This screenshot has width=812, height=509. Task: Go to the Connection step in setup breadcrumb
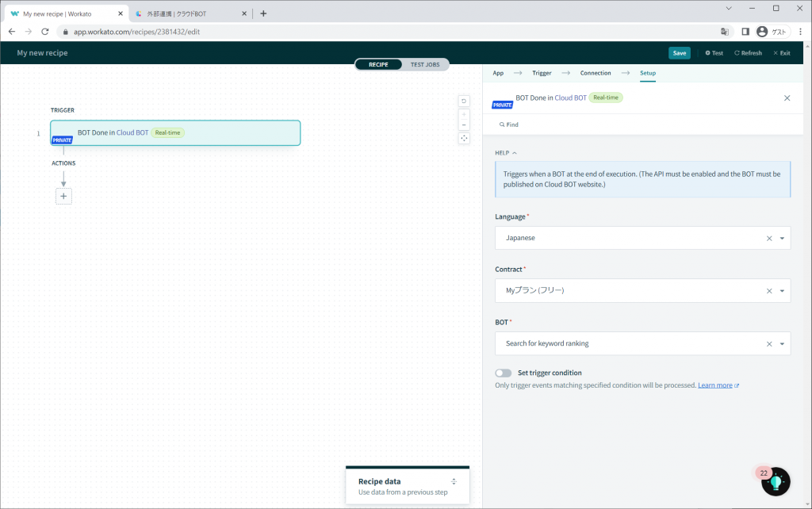pyautogui.click(x=596, y=73)
